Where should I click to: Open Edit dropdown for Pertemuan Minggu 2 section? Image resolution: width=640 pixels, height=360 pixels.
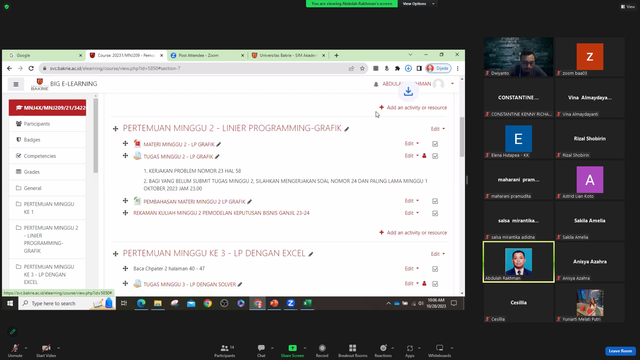[438, 129]
